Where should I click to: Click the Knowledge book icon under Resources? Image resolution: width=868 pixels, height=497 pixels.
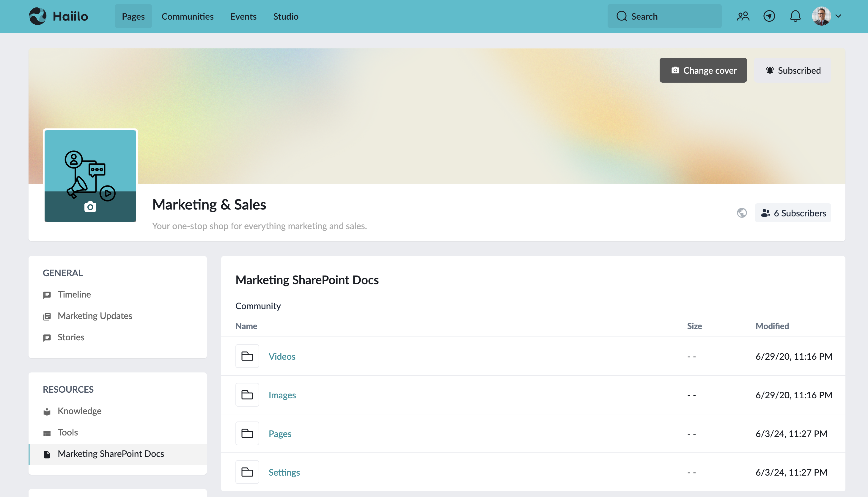[48, 411]
